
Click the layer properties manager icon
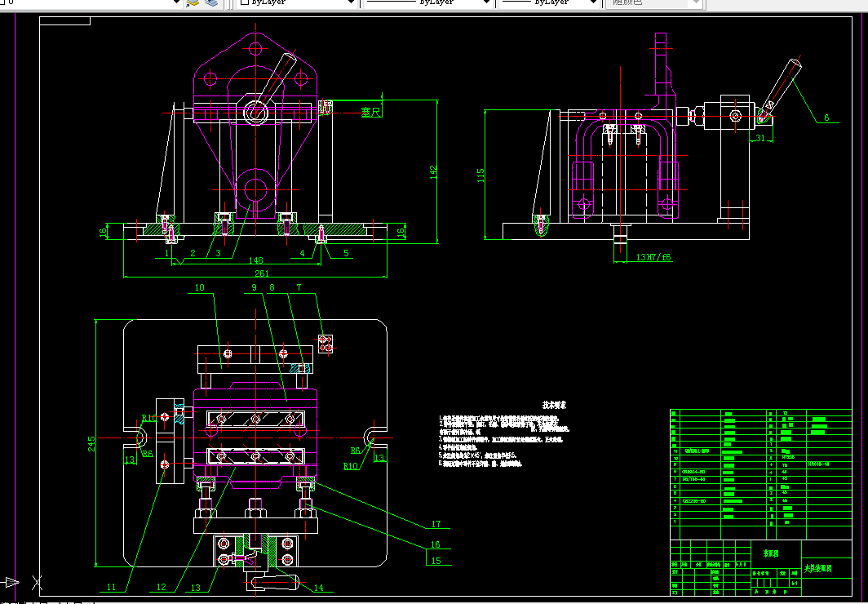[193, 2]
